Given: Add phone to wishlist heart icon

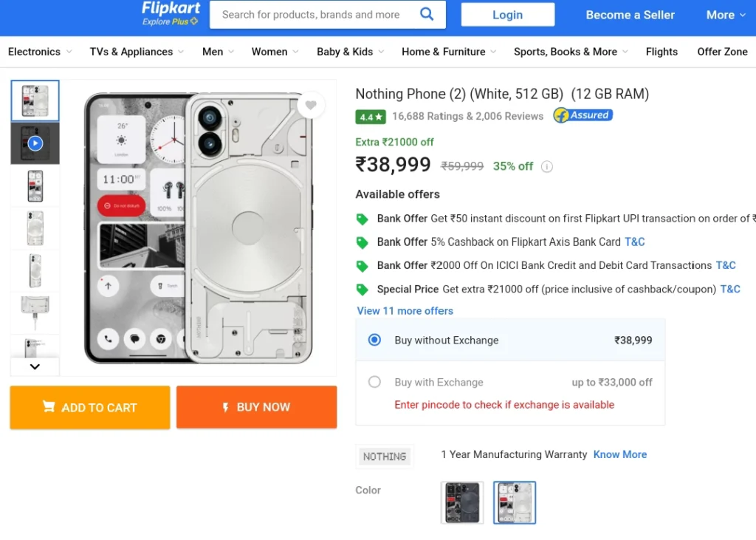Looking at the screenshot, I should click(311, 105).
